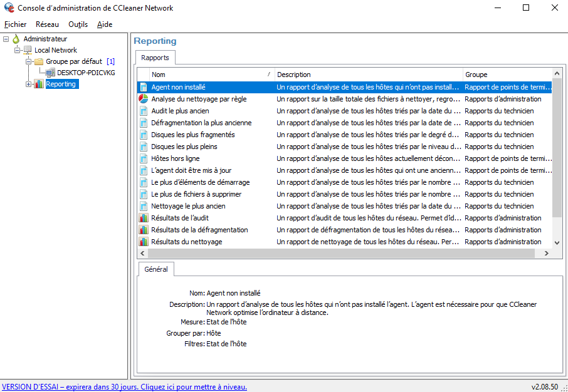Image resolution: width=568 pixels, height=392 pixels.
Task: Click the Résultats du nettoyage chart icon
Action: click(x=144, y=242)
